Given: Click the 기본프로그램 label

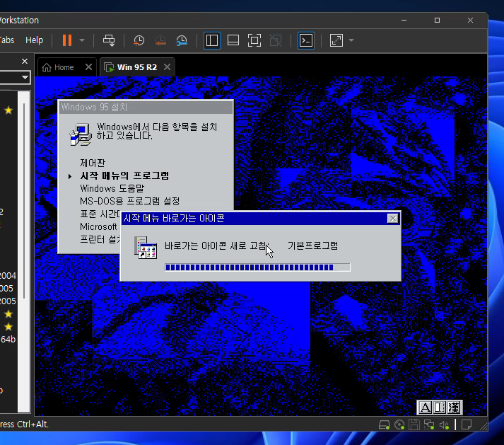Looking at the screenshot, I should pyautogui.click(x=312, y=245).
